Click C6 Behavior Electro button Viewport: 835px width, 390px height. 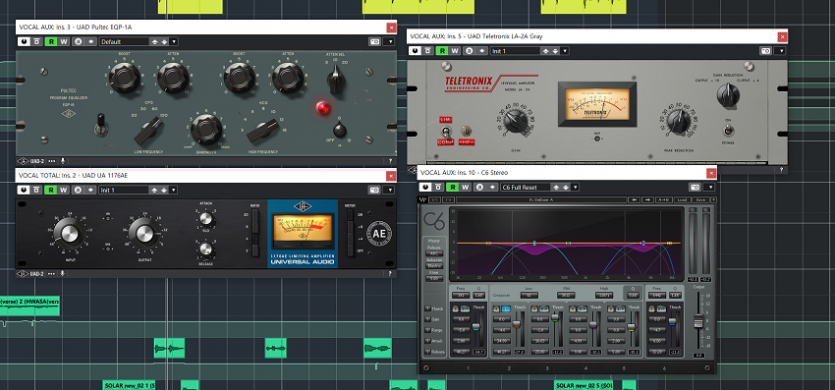click(x=434, y=266)
